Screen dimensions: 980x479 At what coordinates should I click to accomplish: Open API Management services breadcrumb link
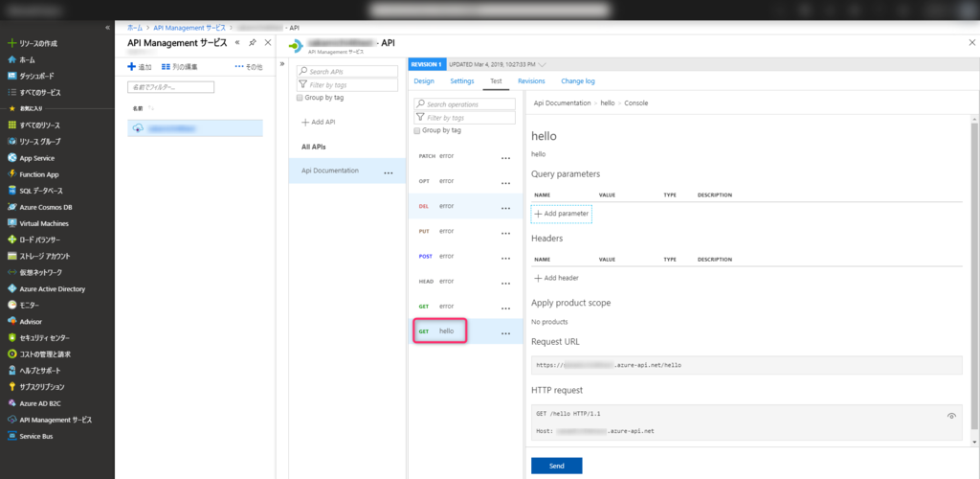190,28
